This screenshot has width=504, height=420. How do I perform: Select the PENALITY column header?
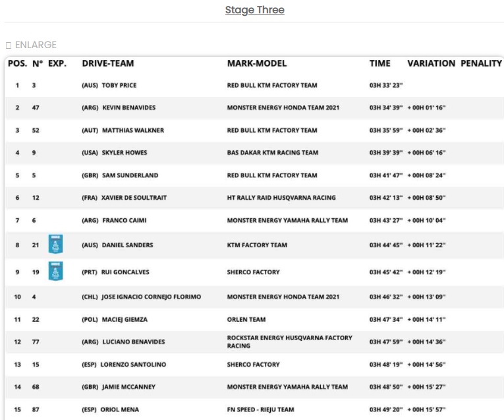(481, 63)
